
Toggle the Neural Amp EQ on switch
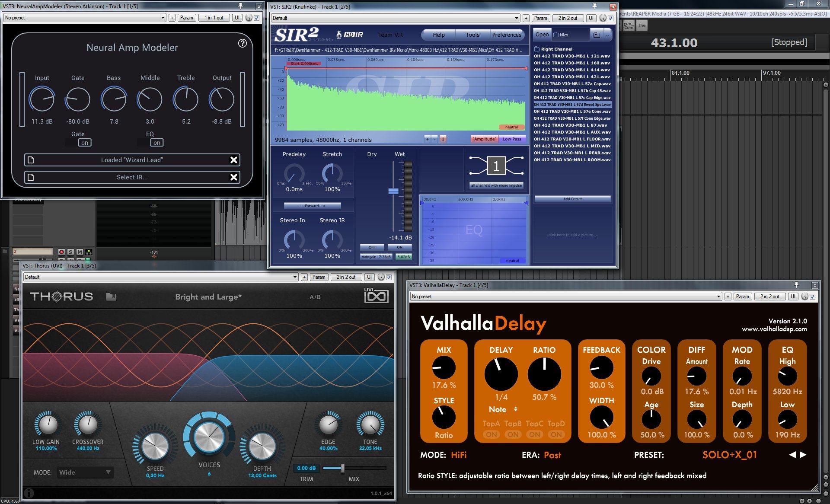[156, 143]
